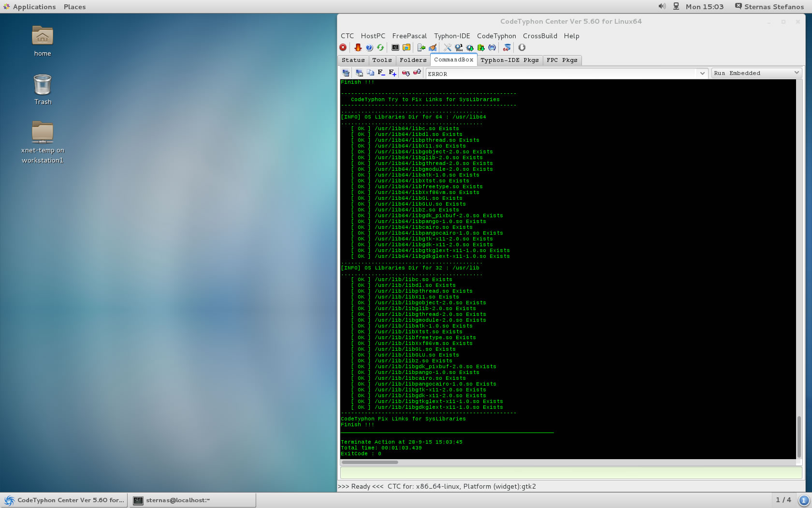Open the Applications menu in top panel
This screenshot has width=812, height=508.
[x=29, y=7]
